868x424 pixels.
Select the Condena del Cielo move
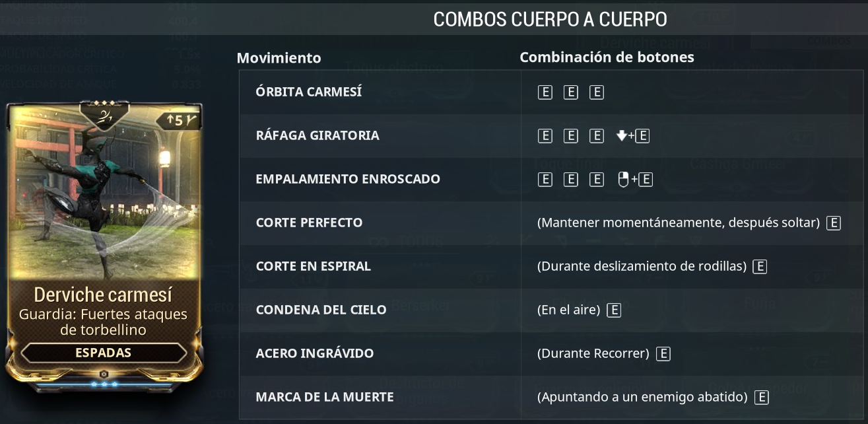[x=321, y=310]
